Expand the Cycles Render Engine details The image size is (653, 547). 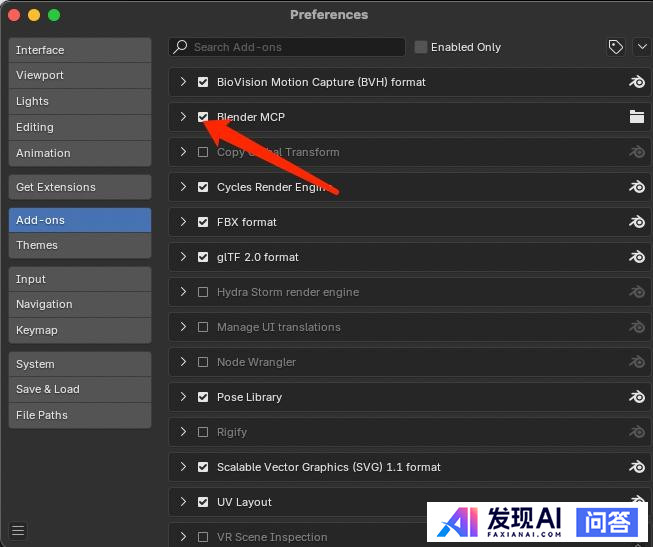(x=183, y=187)
